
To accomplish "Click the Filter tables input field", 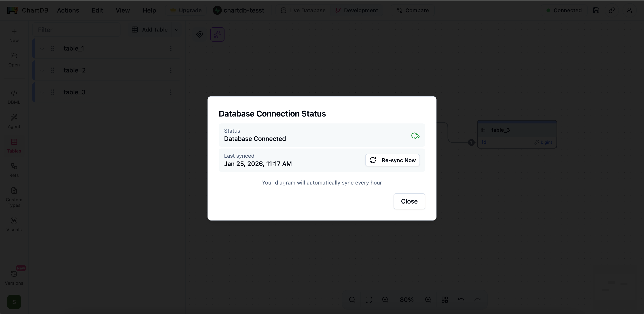I will 76,30.
